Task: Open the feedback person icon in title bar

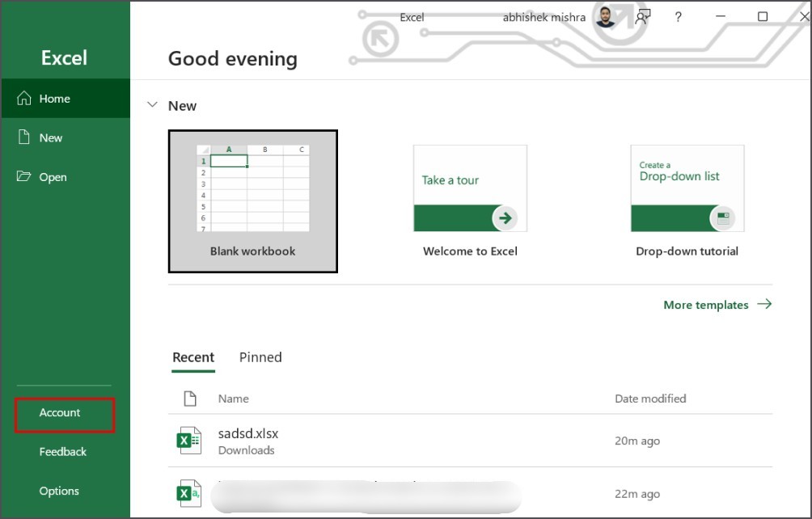Action: tap(643, 17)
